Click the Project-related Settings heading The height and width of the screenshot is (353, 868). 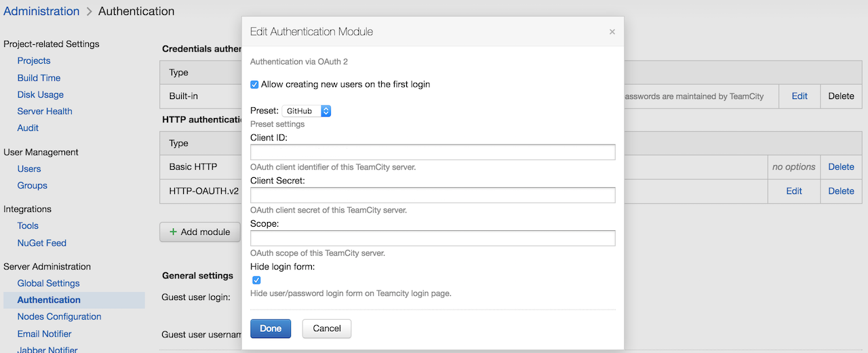coord(52,44)
